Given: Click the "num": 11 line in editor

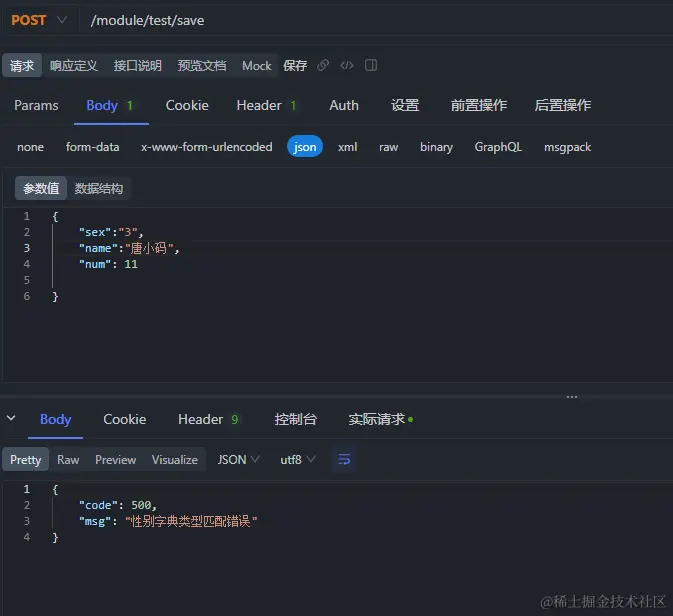Looking at the screenshot, I should (x=108, y=264).
